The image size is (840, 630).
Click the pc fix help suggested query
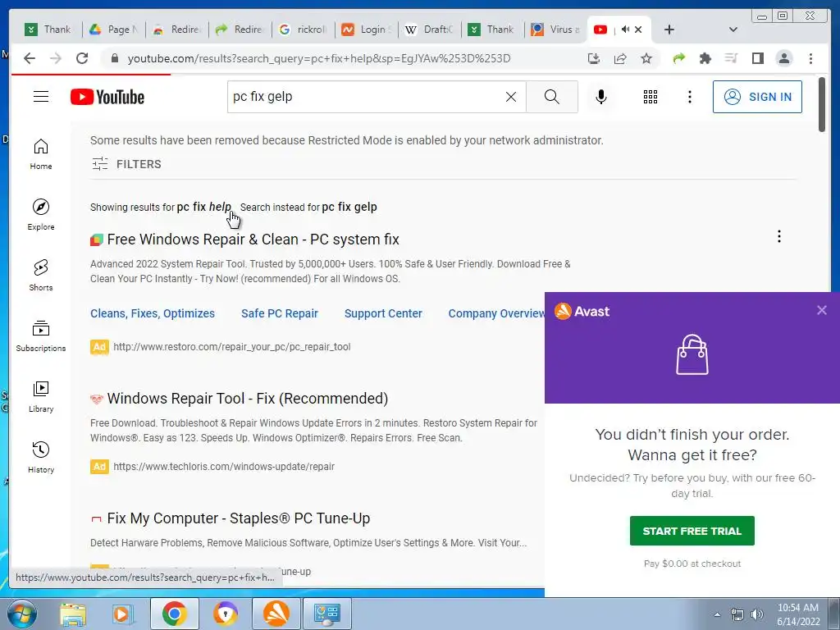coord(204,207)
